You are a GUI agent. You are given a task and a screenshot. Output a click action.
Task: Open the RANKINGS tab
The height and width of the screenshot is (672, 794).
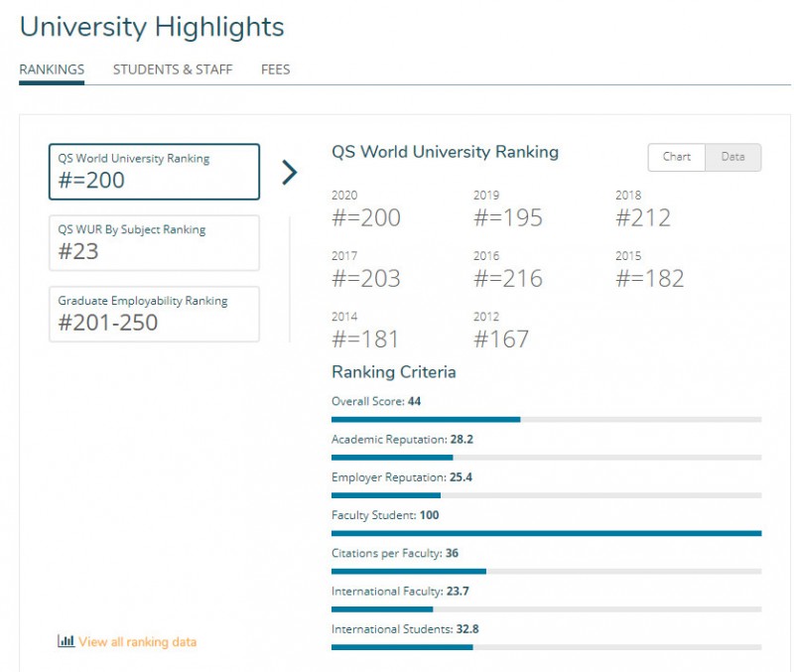point(52,69)
